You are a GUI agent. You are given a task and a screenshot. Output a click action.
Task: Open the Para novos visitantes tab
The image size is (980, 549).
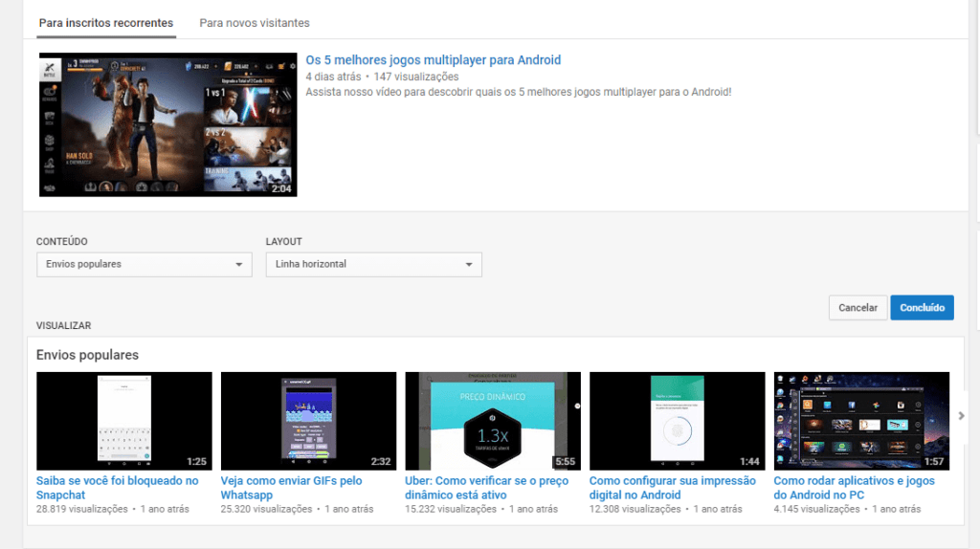pos(255,23)
